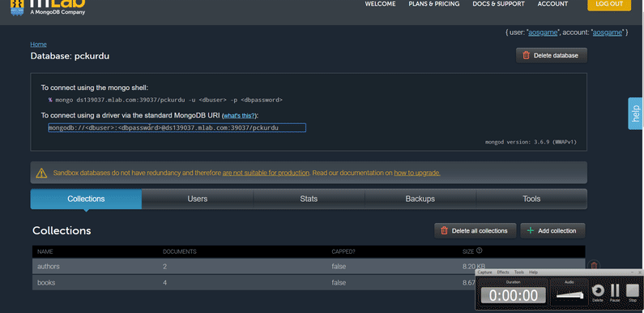644x313 pixels.
Task: Delete the authors collection via trash icon
Action: tap(594, 266)
